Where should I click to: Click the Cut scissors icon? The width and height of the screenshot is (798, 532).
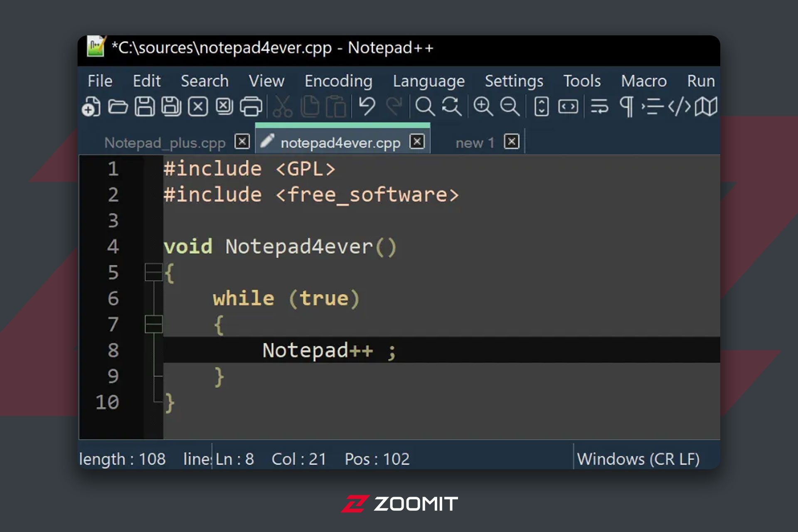tap(283, 106)
